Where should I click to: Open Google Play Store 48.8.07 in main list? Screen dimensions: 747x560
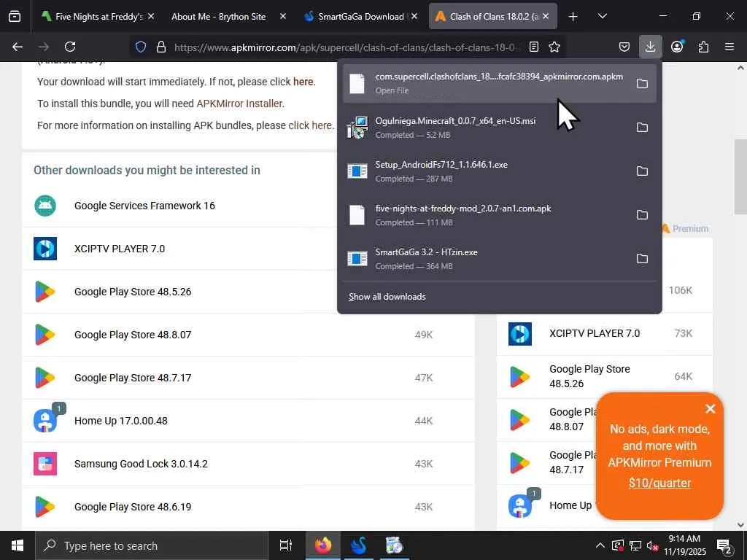tap(133, 335)
